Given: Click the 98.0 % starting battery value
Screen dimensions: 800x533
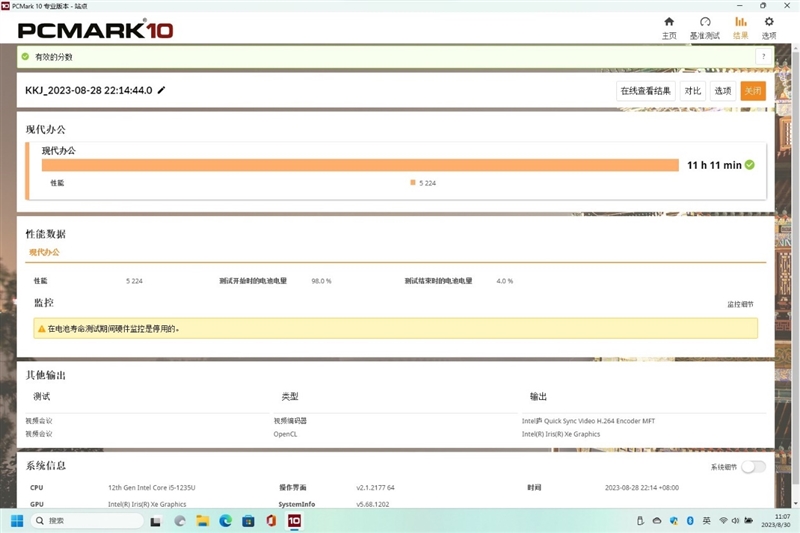Looking at the screenshot, I should click(321, 281).
